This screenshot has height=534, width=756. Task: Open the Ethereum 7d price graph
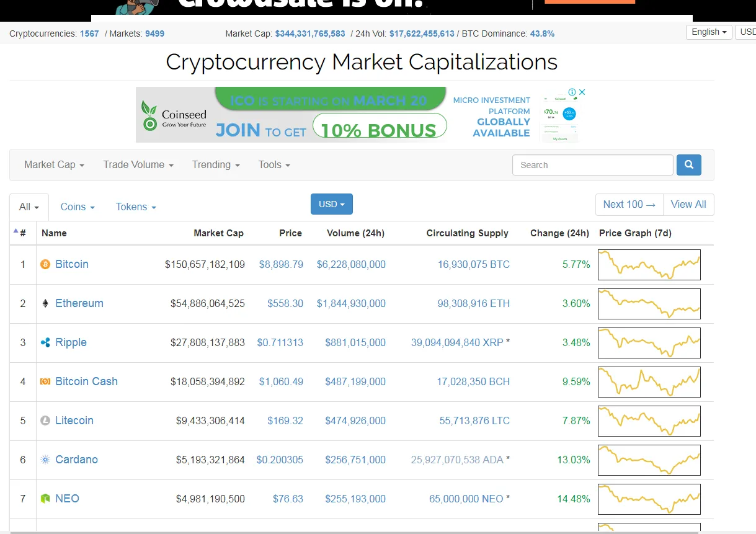[x=649, y=304]
